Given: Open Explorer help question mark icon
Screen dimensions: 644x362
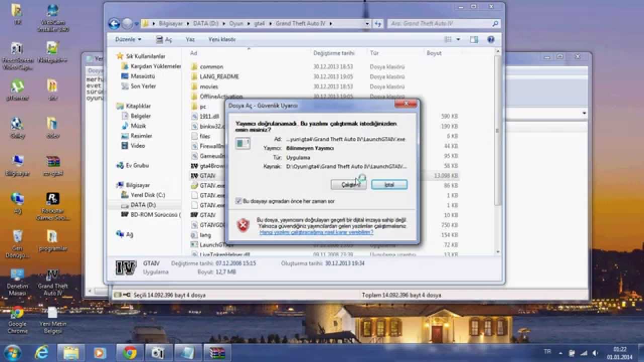Looking at the screenshot, I should click(491, 39).
